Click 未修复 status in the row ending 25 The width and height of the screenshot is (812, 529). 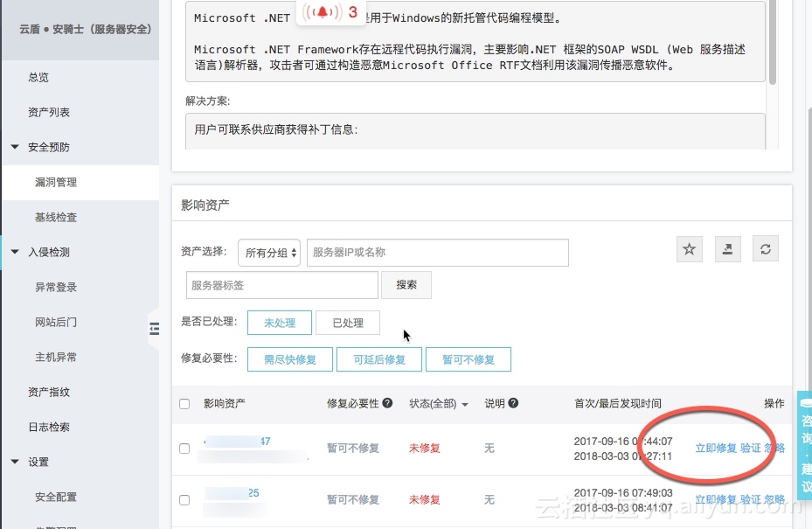point(425,499)
